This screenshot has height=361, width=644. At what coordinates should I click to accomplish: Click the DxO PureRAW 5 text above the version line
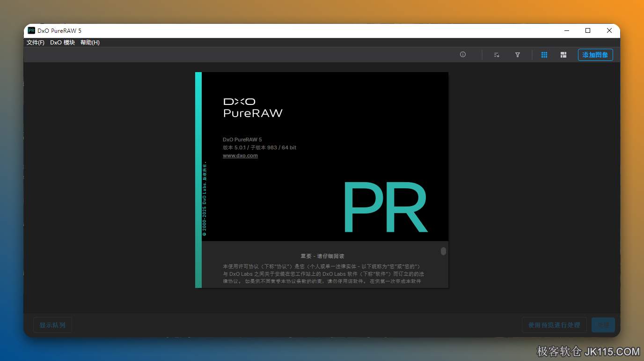click(x=242, y=140)
